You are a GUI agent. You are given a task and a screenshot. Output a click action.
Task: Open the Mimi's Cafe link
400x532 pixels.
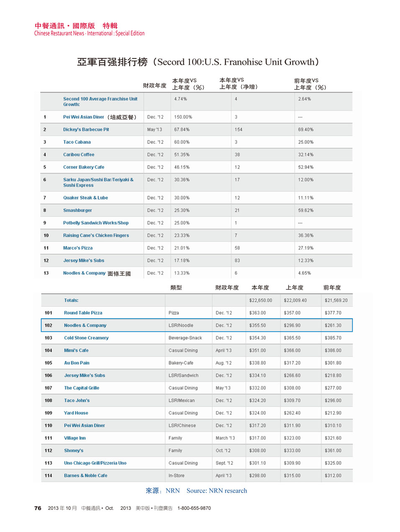76,350
